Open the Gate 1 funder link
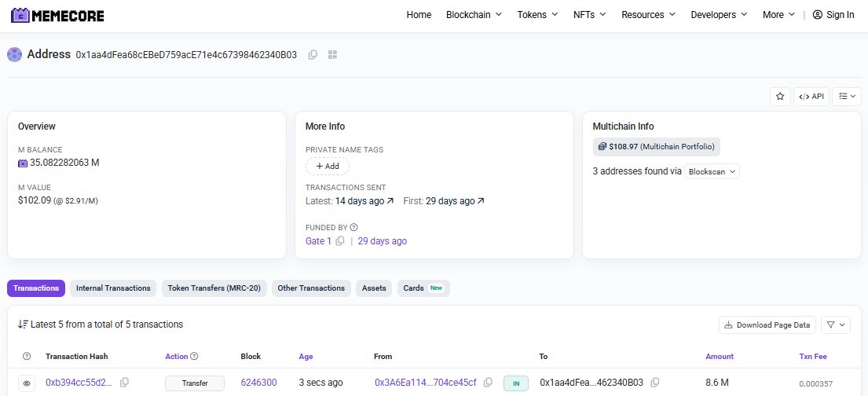This screenshot has height=396, width=868. tap(318, 241)
